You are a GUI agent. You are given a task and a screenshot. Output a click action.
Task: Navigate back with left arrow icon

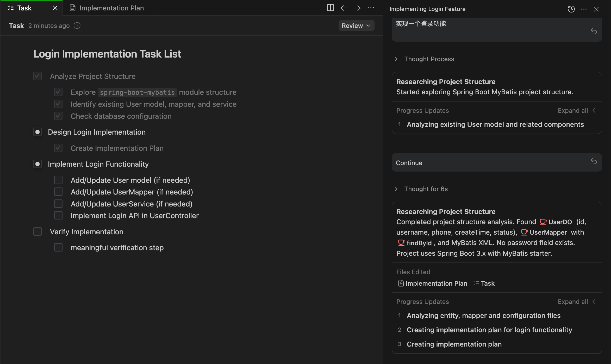tap(344, 8)
